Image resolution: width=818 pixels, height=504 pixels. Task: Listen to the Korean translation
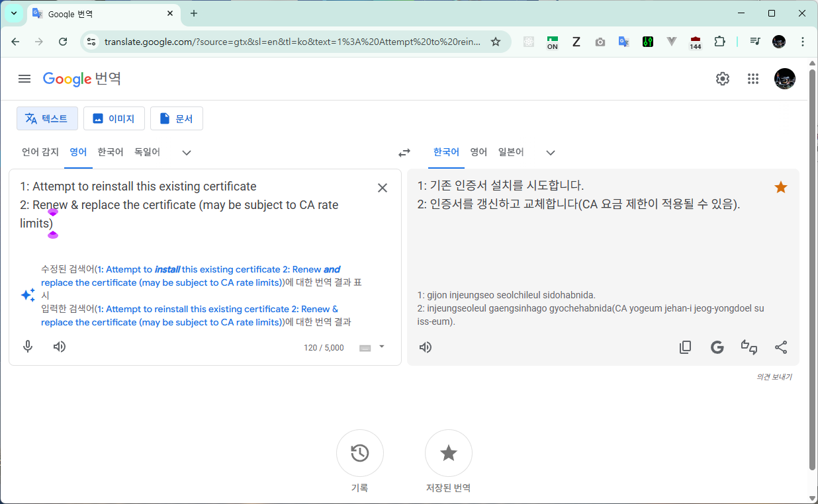pos(426,347)
